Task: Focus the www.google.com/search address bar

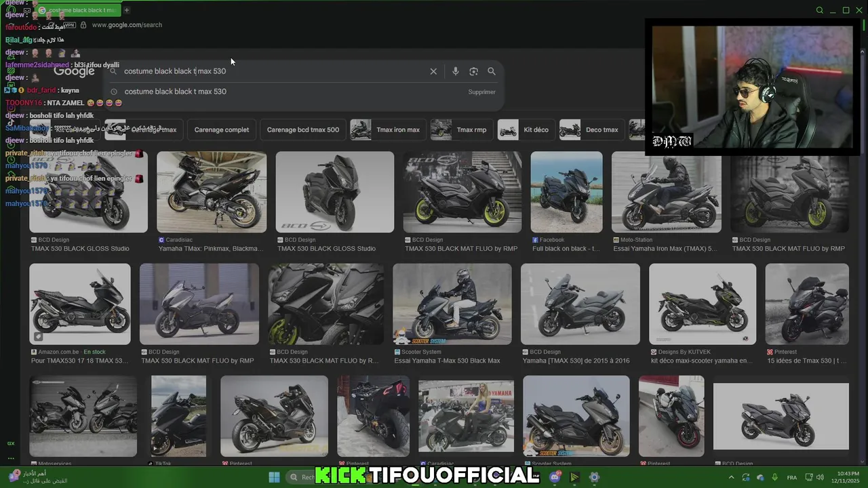Action: 127,25
